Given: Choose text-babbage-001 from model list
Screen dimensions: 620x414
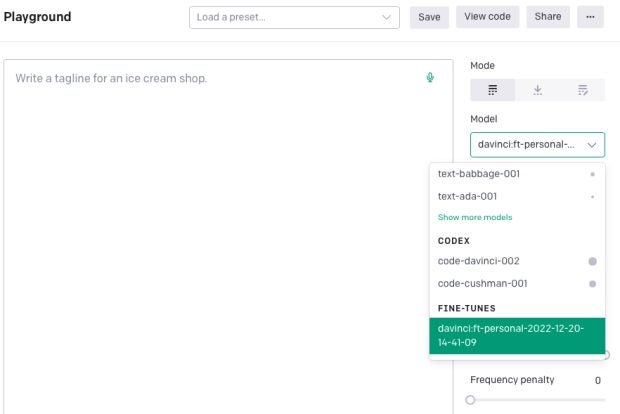Looking at the screenshot, I should pyautogui.click(x=479, y=174).
